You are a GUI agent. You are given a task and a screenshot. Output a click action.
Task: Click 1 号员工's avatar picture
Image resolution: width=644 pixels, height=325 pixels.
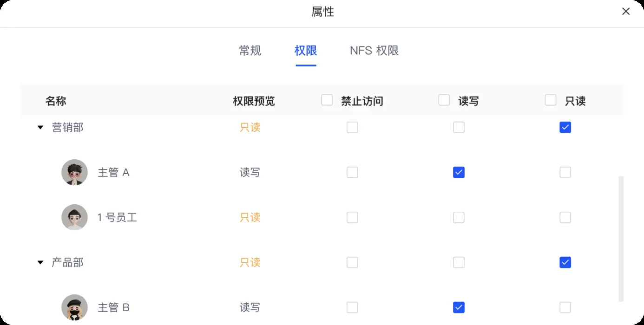point(74,217)
